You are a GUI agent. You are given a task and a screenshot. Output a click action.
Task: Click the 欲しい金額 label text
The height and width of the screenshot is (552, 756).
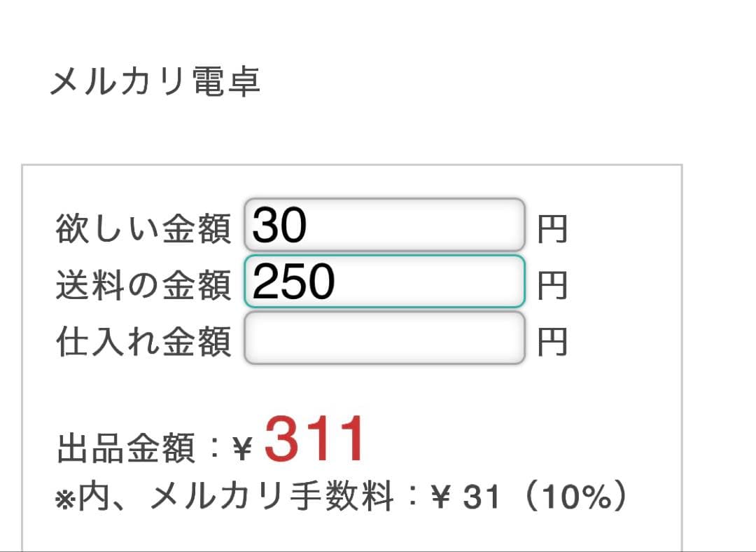(x=143, y=228)
